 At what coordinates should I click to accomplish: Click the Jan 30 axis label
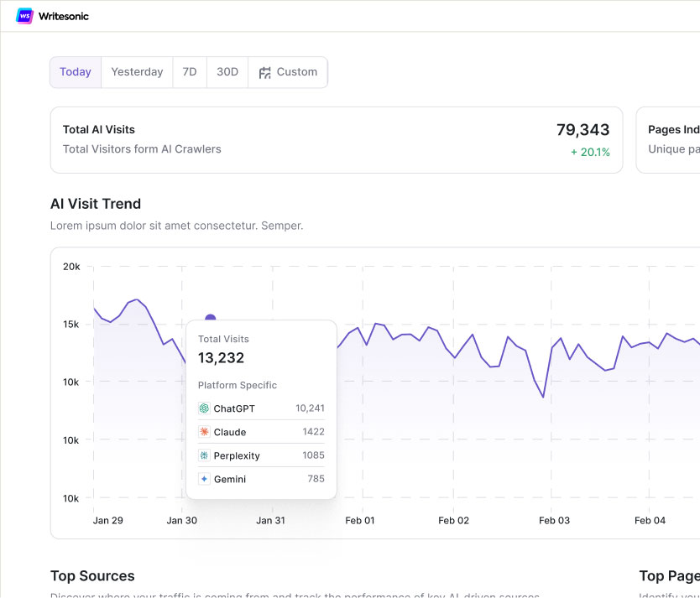click(x=181, y=520)
